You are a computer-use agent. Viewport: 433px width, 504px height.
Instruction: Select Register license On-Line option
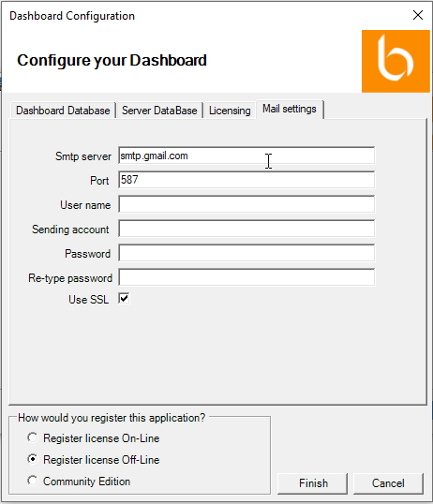coord(33,437)
